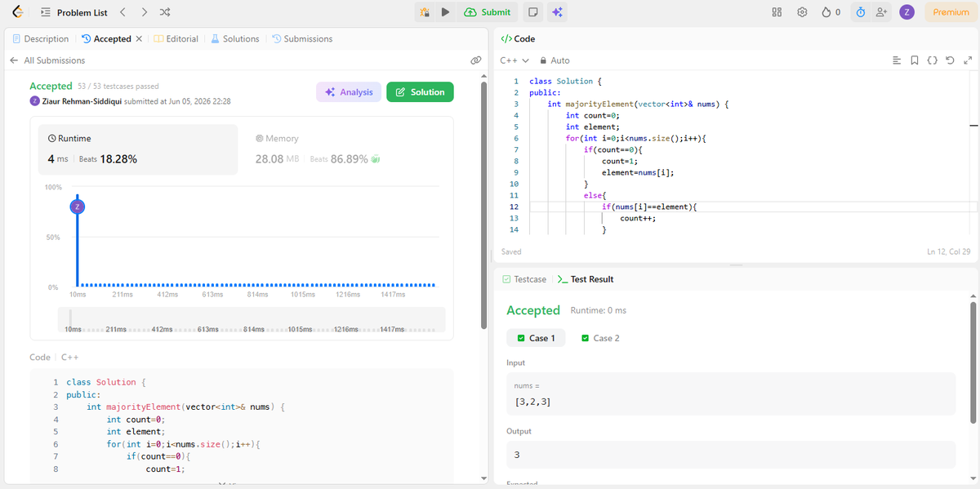Bookmark the code with the bookmark icon
The width and height of the screenshot is (980, 489).
[914, 60]
